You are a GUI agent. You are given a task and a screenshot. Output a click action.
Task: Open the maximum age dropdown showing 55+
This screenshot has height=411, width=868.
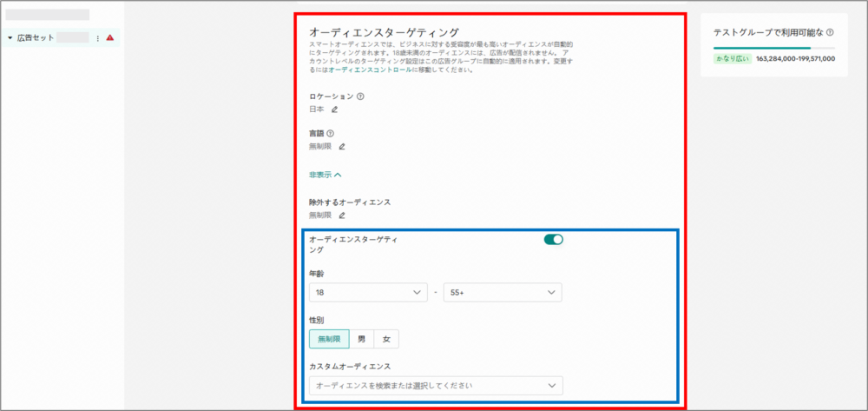502,293
